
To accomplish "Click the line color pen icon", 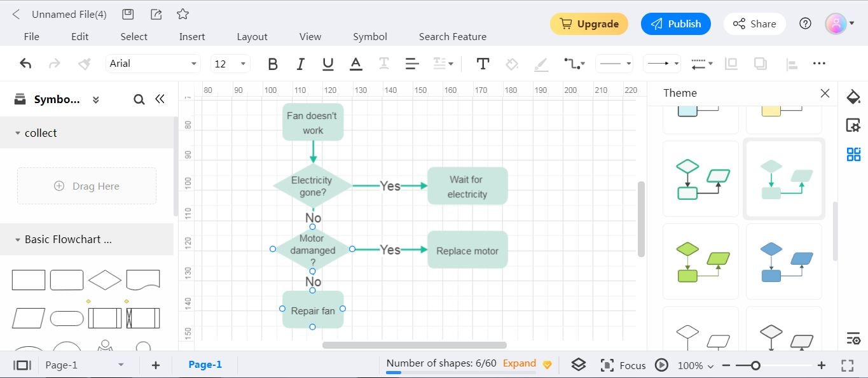I will point(541,64).
